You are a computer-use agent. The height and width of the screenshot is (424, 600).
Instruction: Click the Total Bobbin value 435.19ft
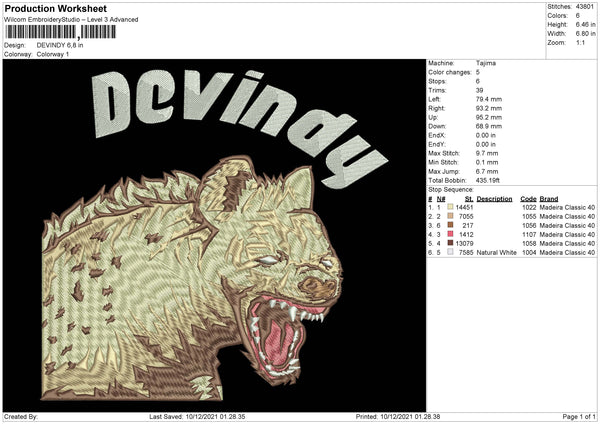click(x=488, y=180)
